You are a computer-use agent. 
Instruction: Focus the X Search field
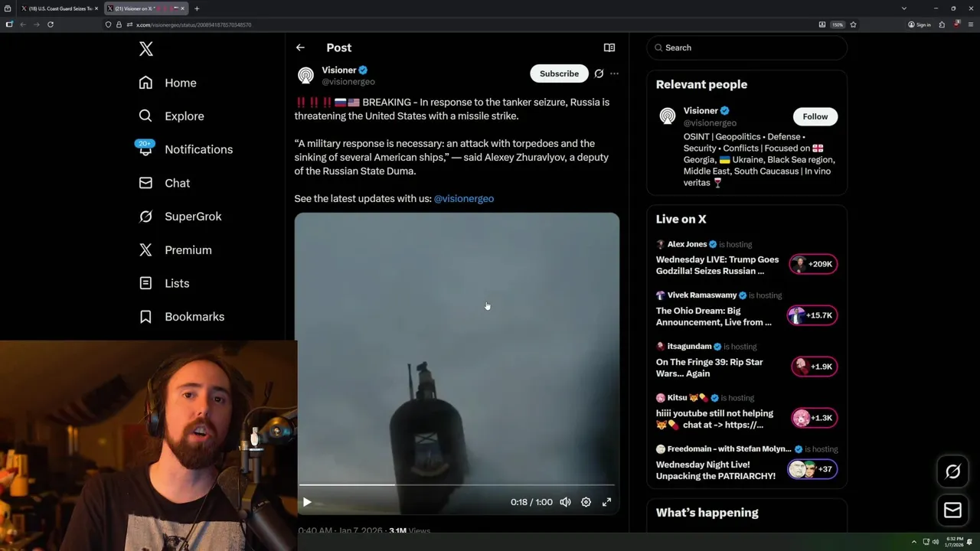click(747, 47)
